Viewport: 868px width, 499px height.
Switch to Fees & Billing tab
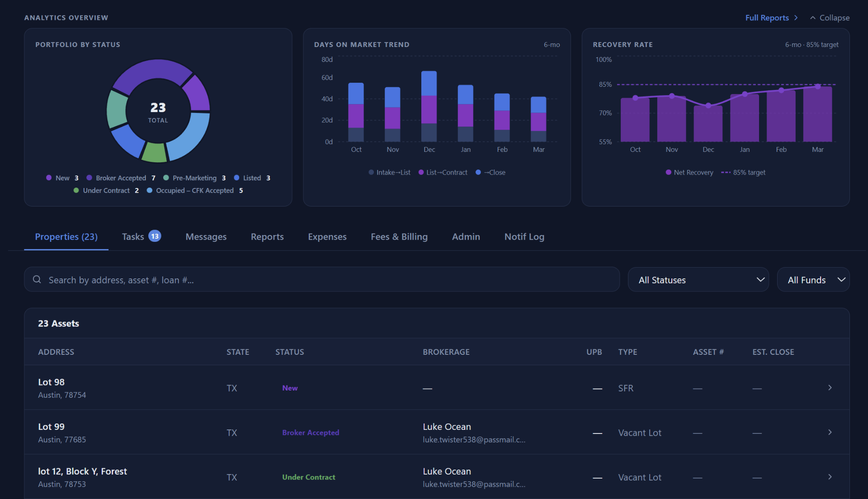[399, 237]
